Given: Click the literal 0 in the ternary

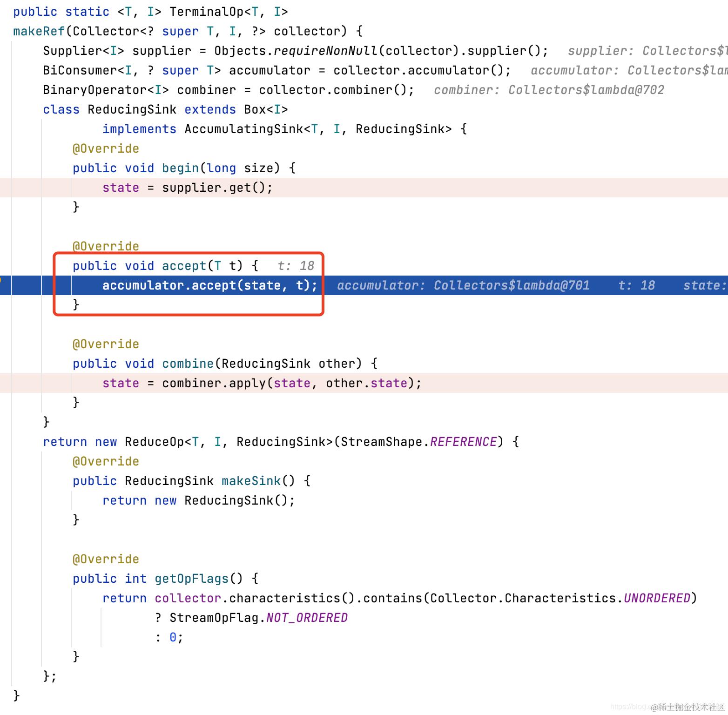Looking at the screenshot, I should 173,637.
